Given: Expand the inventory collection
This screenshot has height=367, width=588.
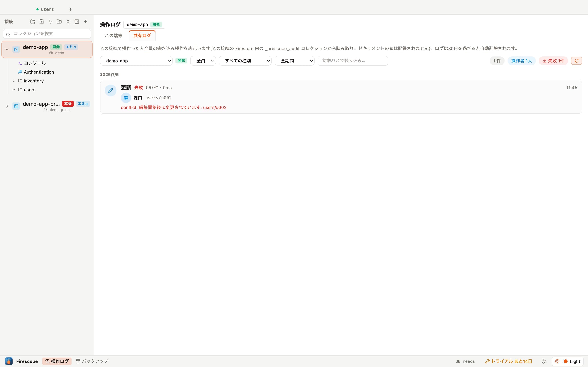Looking at the screenshot, I should point(14,81).
